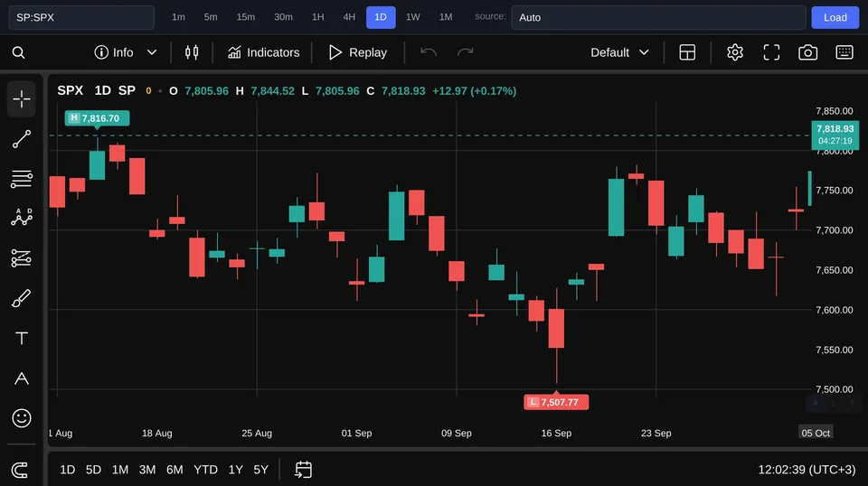Toggle the magnet snap mode
The image size is (868, 486).
coord(20,470)
